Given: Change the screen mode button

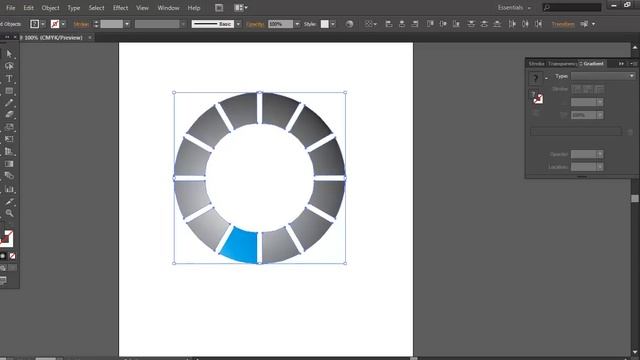Looking at the screenshot, I should [x=4, y=280].
